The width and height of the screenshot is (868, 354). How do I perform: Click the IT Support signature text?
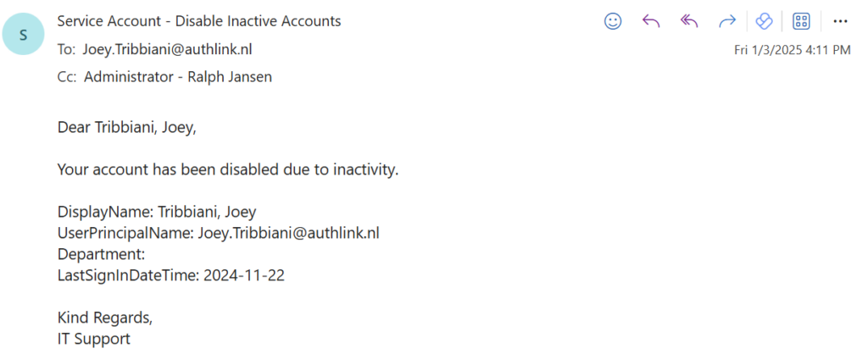(x=94, y=339)
